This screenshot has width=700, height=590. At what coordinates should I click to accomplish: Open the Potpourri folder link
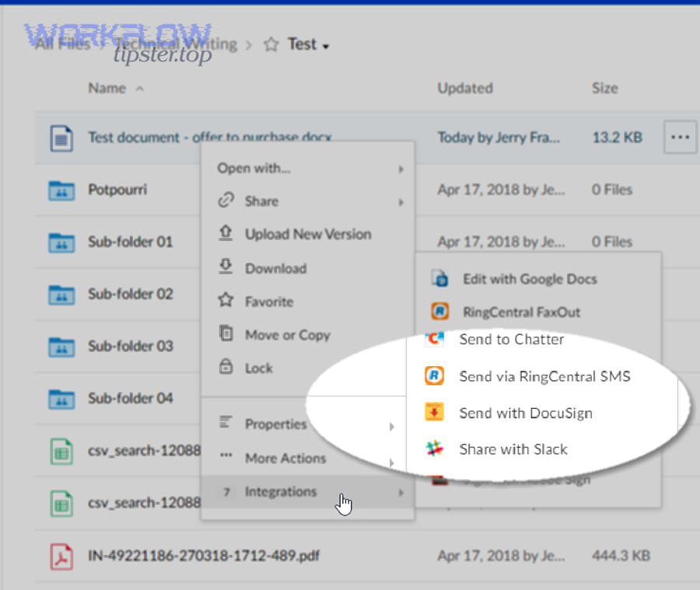coord(117,190)
